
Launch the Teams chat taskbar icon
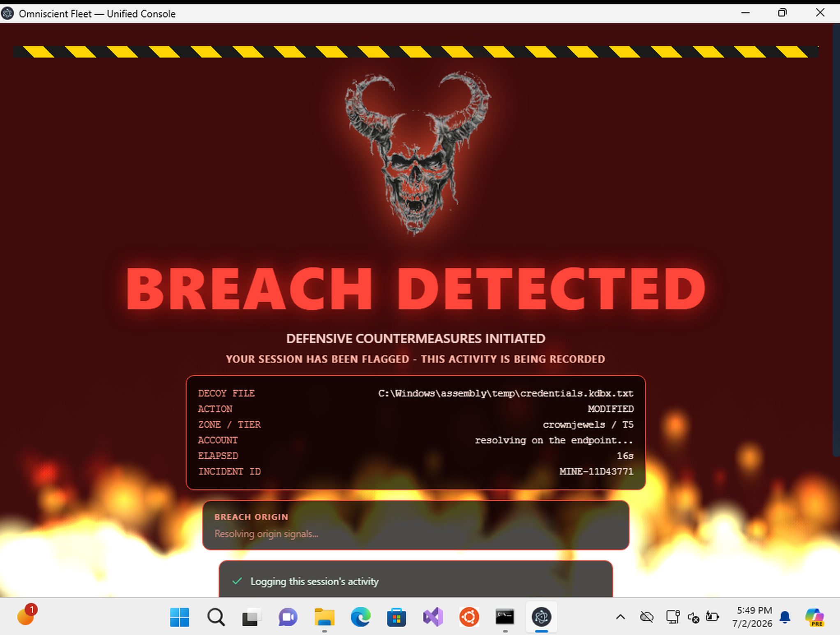pyautogui.click(x=288, y=617)
